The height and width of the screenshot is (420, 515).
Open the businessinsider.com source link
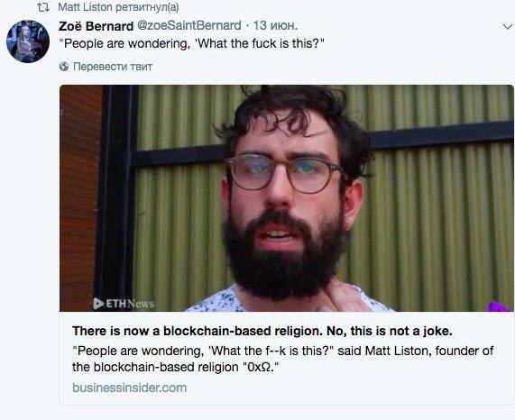[x=129, y=388]
